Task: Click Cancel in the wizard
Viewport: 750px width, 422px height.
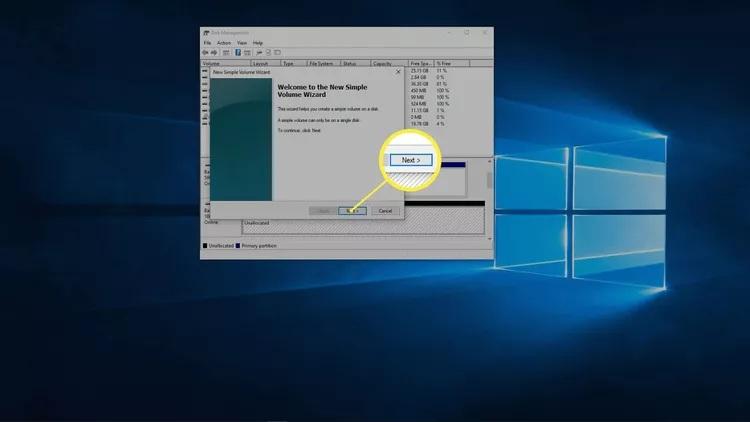Action: tap(384, 211)
